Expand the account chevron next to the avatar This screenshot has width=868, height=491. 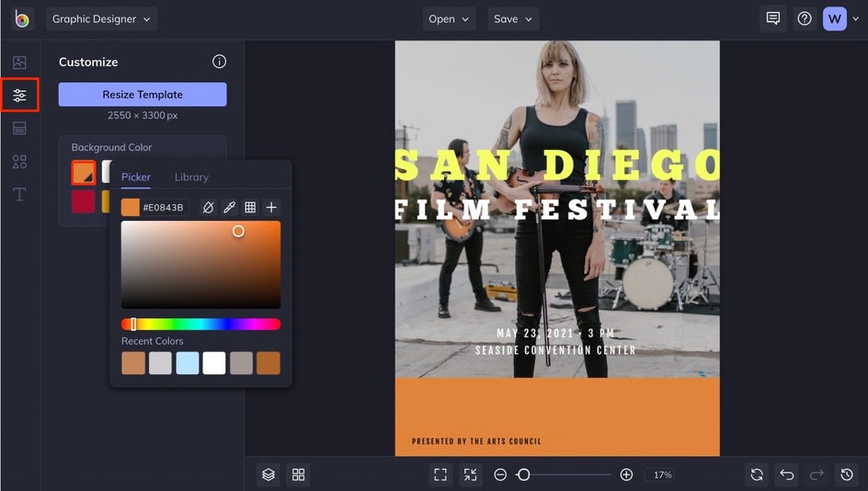click(x=856, y=18)
